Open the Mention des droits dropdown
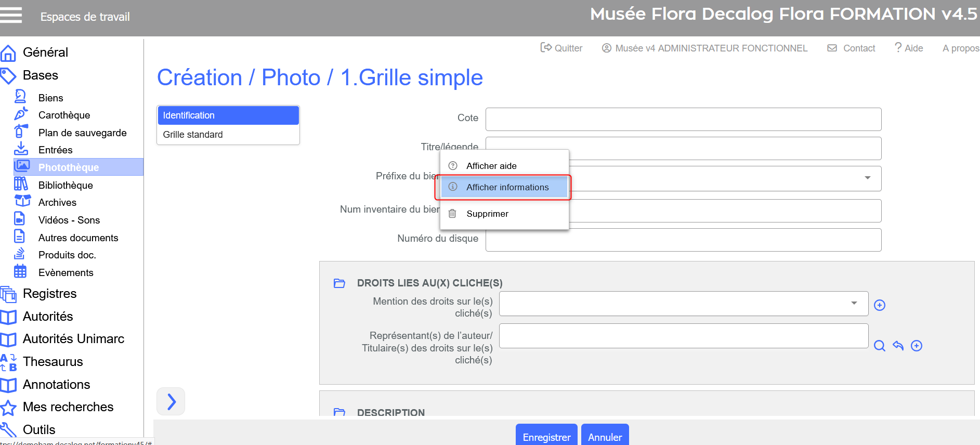 (x=854, y=303)
